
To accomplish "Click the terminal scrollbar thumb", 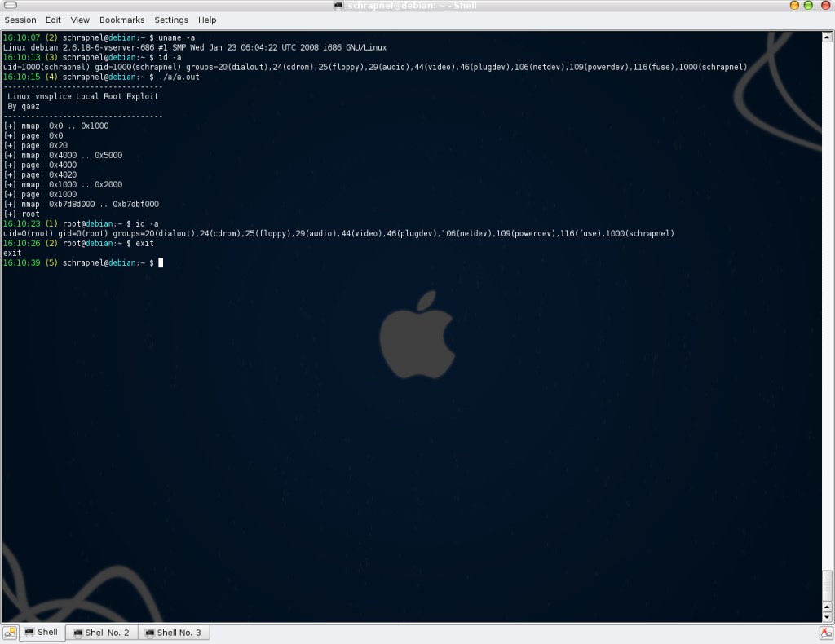I will pyautogui.click(x=827, y=585).
